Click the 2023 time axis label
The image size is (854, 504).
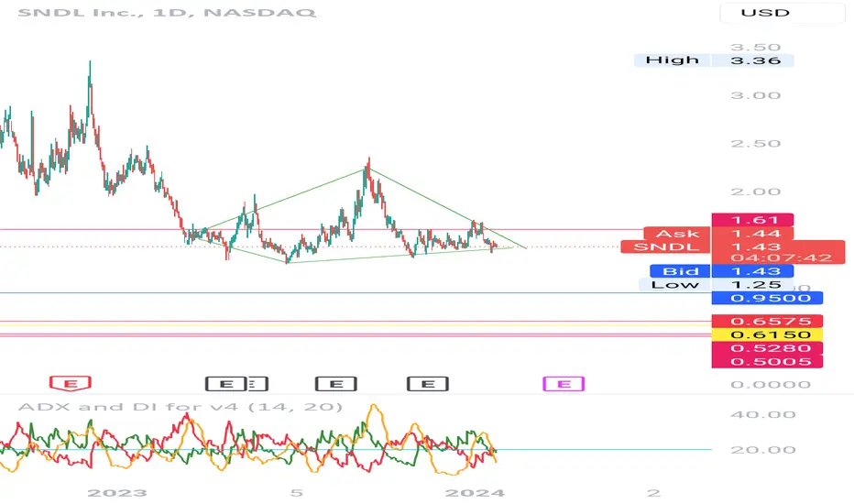tap(117, 493)
